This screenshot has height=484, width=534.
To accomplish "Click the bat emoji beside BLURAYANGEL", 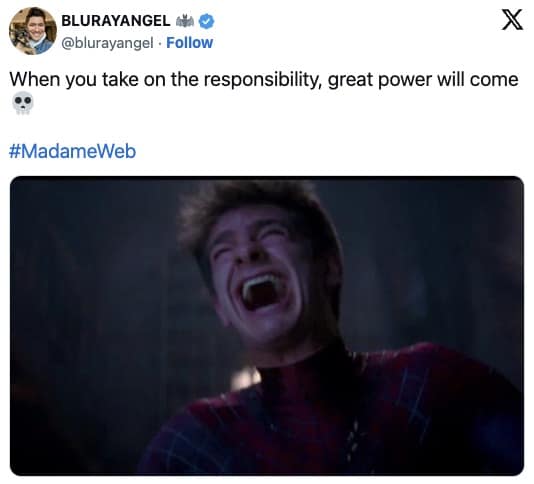I will coord(185,21).
